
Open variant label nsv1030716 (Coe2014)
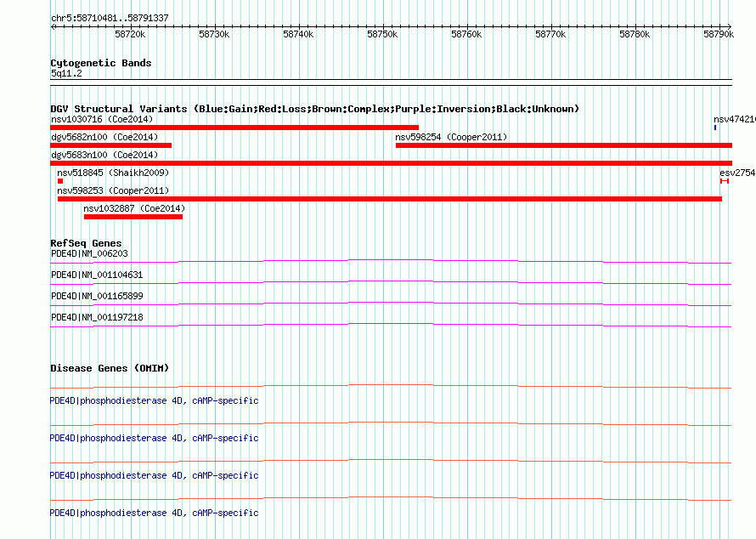click(x=102, y=119)
